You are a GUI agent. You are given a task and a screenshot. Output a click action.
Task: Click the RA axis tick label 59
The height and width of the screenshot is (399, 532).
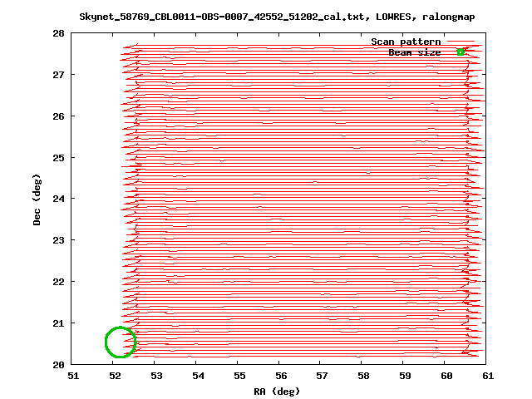click(x=405, y=376)
